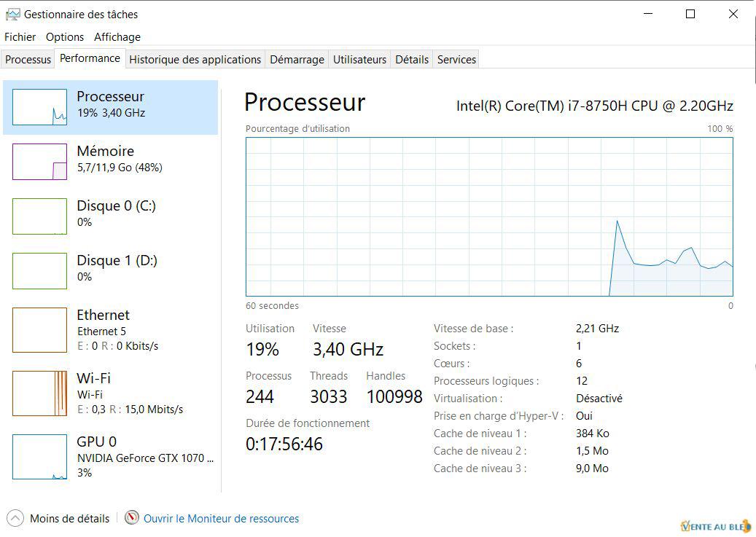Image resolution: width=756 pixels, height=537 pixels.
Task: Click the Task Manager title bar icon
Action: (12, 14)
